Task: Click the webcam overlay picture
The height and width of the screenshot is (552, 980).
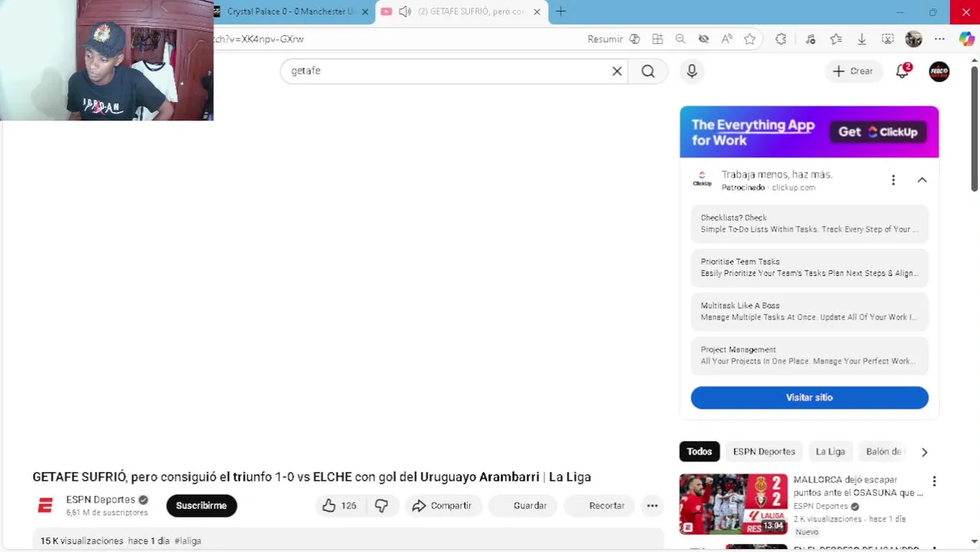Action: [107, 61]
